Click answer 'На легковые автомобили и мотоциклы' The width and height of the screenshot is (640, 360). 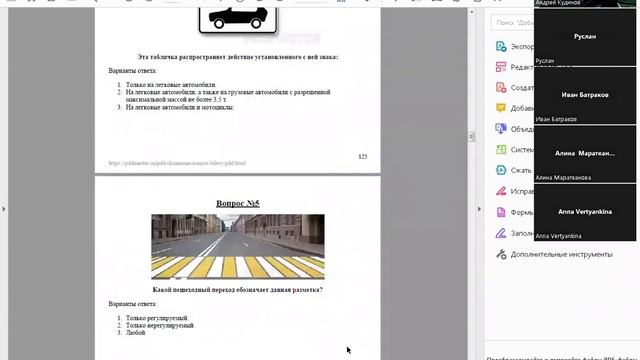click(180, 107)
